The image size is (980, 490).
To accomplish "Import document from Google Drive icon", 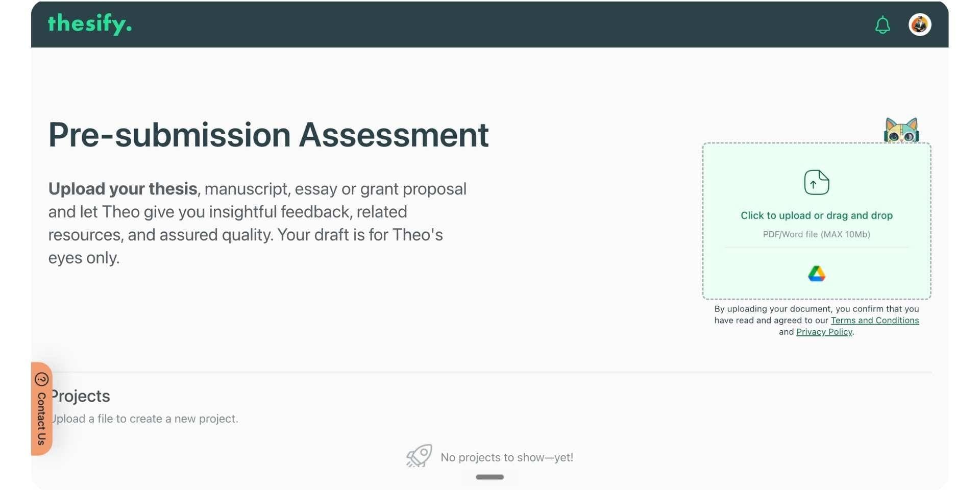I will click(817, 274).
